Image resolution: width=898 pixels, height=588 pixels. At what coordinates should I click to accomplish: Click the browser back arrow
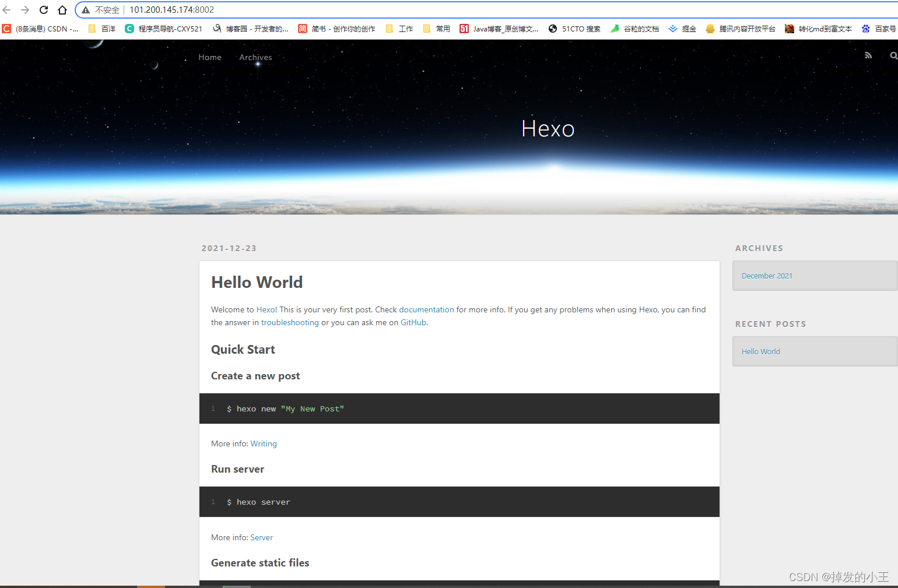coord(7,10)
